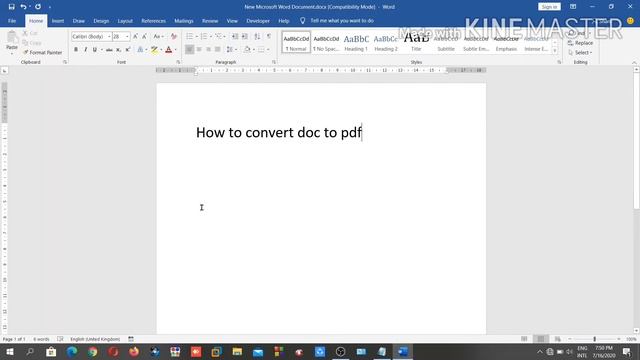Screen dimensions: 640x360
Task: Switch to the Review tab
Action: coord(210,21)
